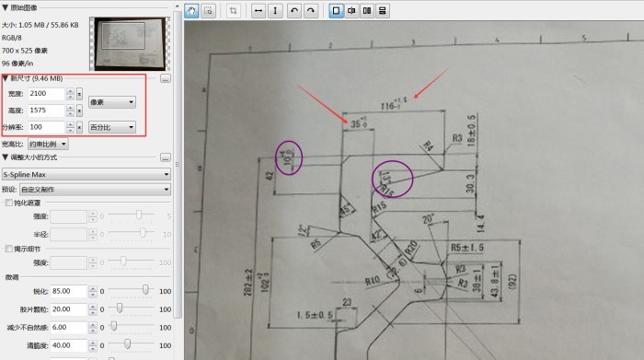Click the 锐化 slider handle
This screenshot has width=644, height=360.
tap(145, 290)
